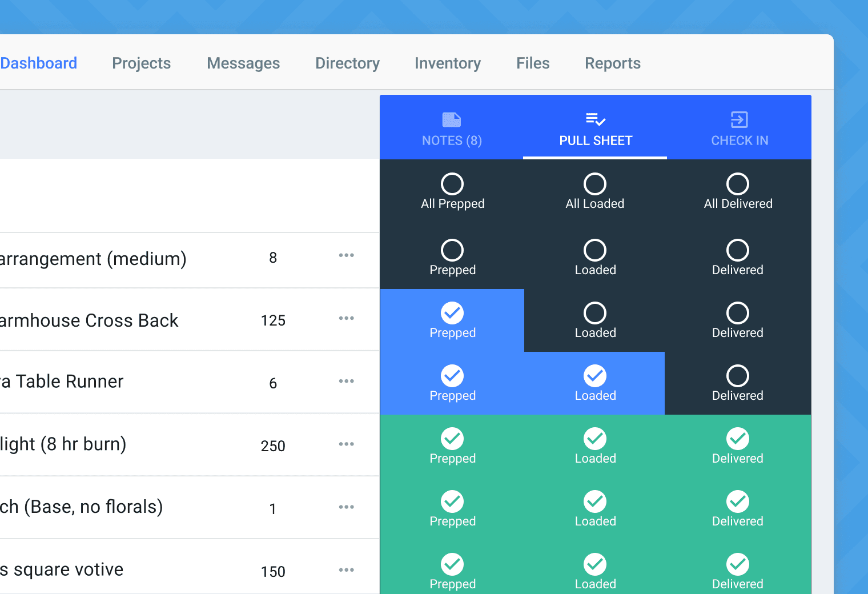The height and width of the screenshot is (594, 868).
Task: Open more options for Base, no florals
Action: (x=346, y=507)
